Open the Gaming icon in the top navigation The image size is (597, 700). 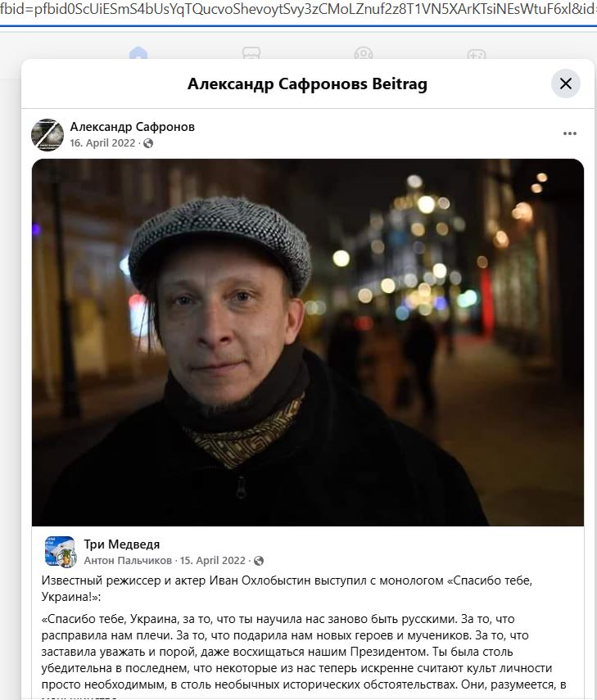[477, 53]
